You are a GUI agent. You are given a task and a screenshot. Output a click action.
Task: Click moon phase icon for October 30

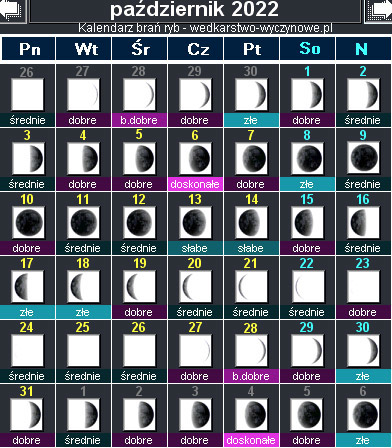coord(363,351)
